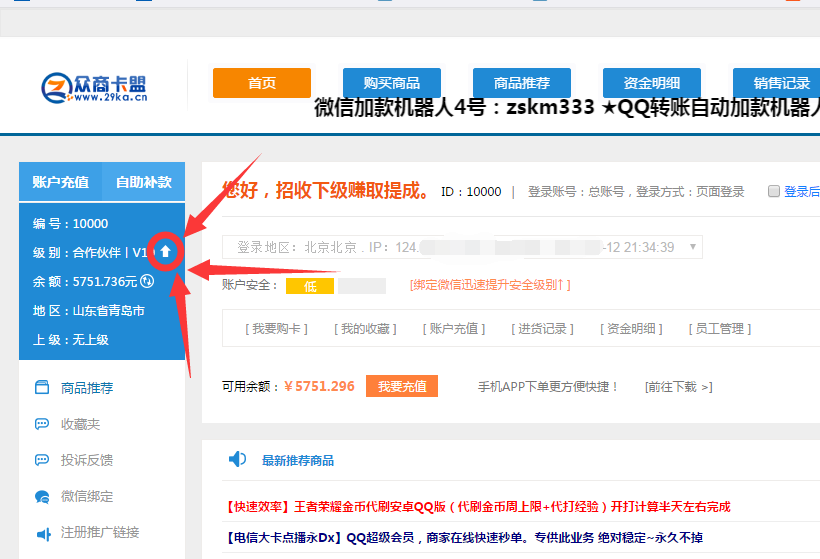Click the 绑定微信迅速提升安全级别 link
Viewport: 820px width, 559px height.
[x=490, y=285]
